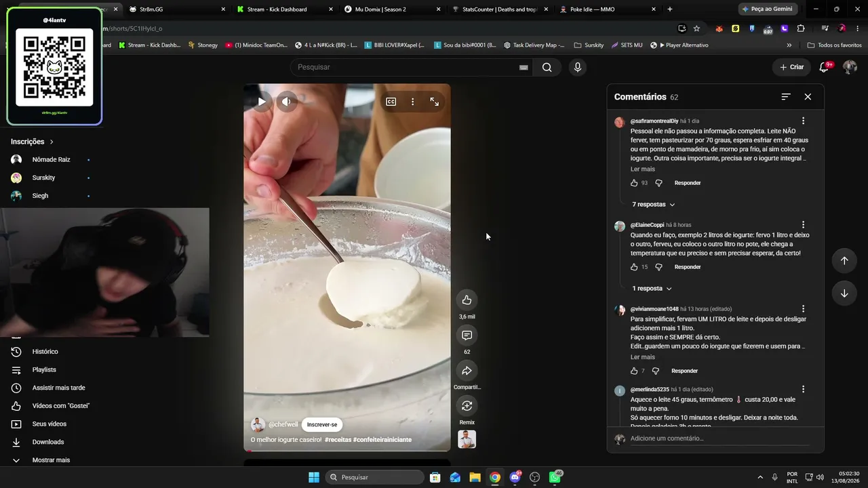Click the Compartilhar share icon

(467, 371)
